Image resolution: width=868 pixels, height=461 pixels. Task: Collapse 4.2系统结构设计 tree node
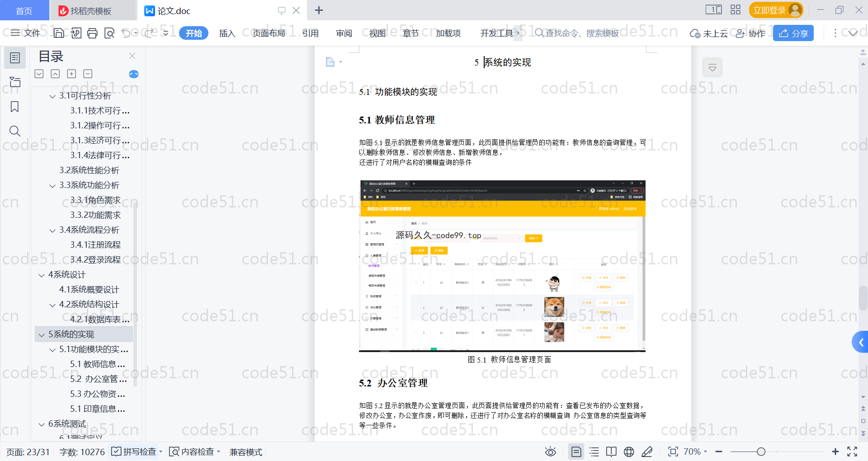52,305
